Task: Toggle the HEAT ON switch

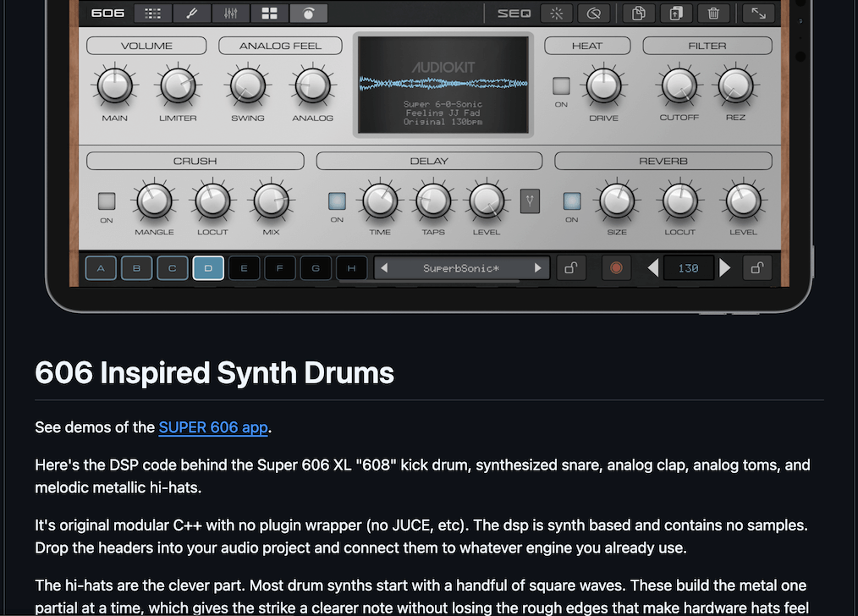Action: point(561,86)
